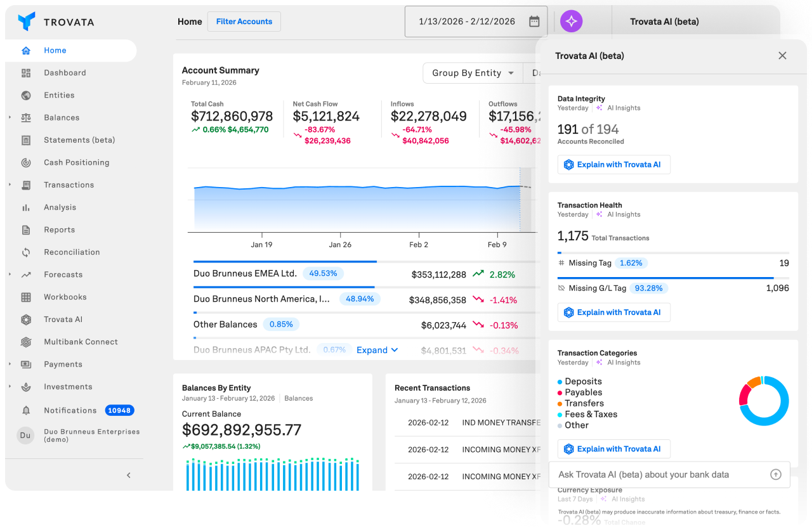Click the Filter Accounts button
The width and height of the screenshot is (812, 530).
click(244, 21)
